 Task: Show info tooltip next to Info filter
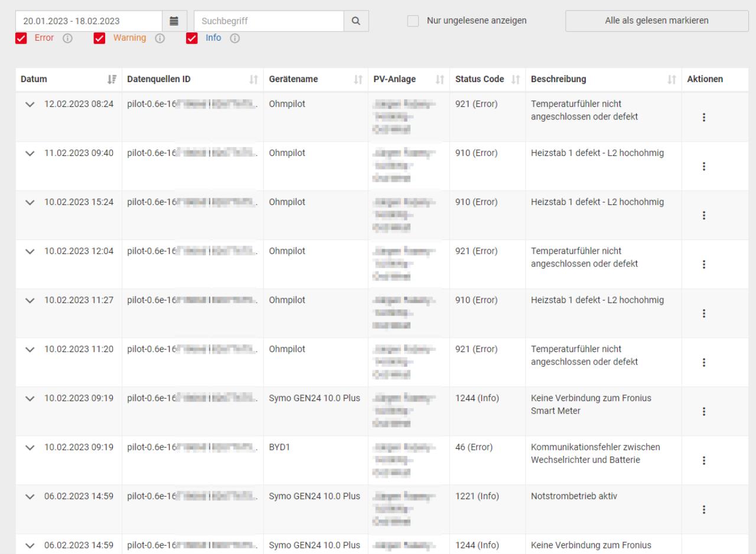[234, 38]
